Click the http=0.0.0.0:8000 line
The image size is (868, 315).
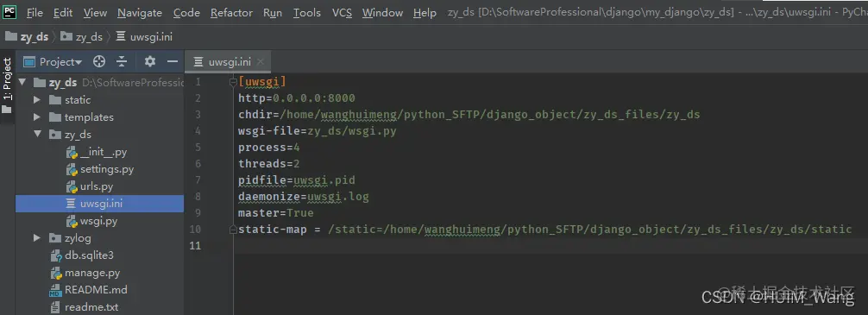[297, 98]
